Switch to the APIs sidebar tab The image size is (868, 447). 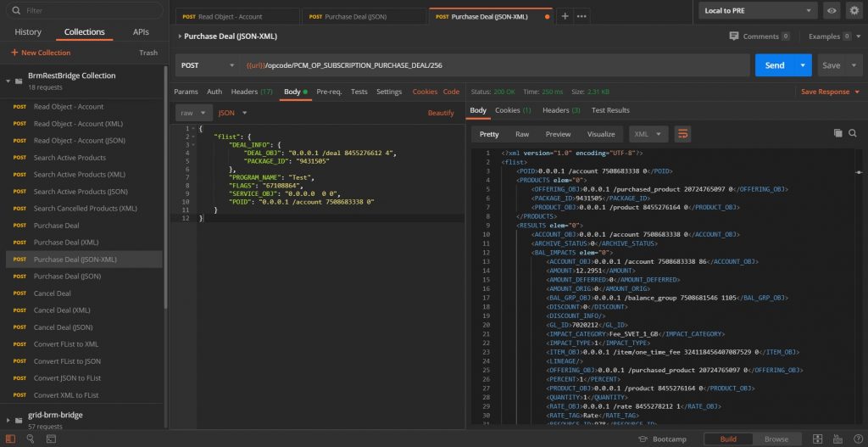(141, 32)
